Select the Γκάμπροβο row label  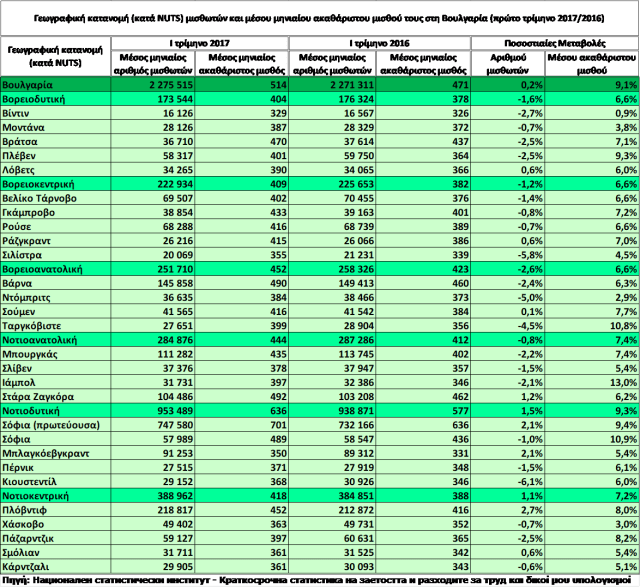32,213
